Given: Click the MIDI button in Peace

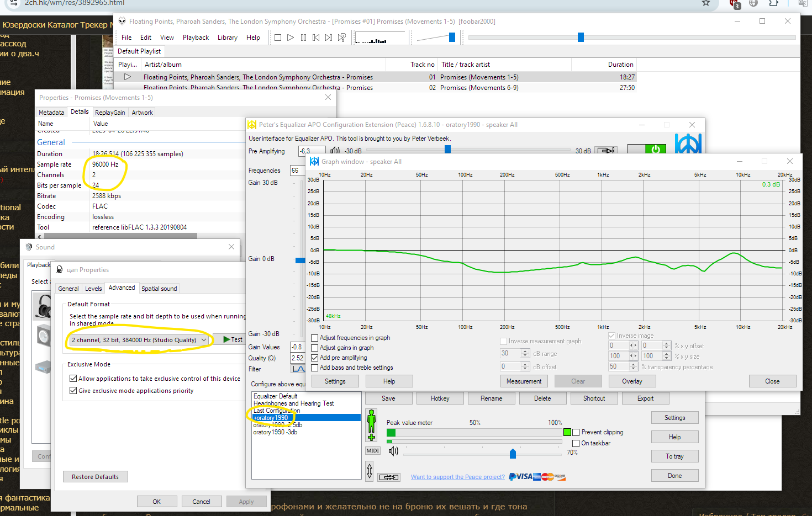Looking at the screenshot, I should pyautogui.click(x=373, y=451).
